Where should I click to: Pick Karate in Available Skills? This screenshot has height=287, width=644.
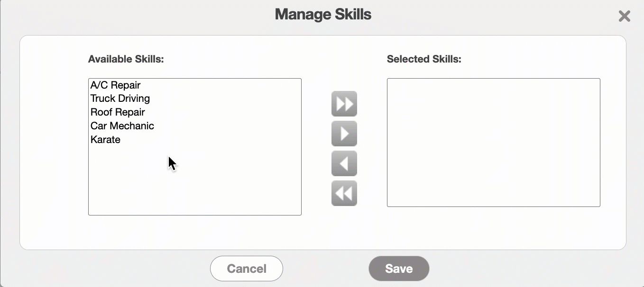(106, 140)
